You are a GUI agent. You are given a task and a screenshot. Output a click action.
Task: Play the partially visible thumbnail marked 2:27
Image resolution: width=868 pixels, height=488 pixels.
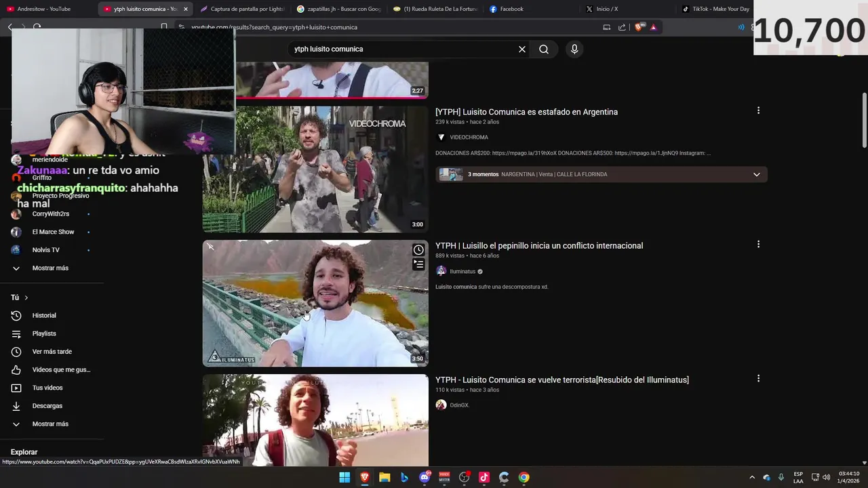click(332, 79)
